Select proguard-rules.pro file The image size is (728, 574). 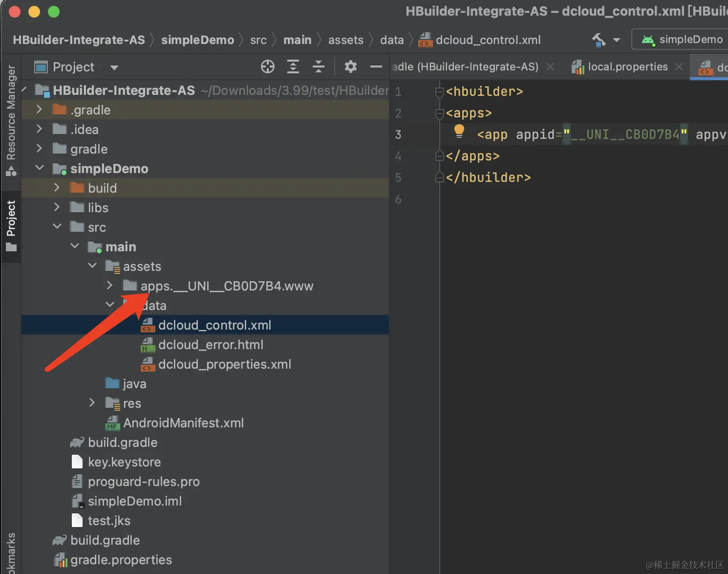coord(205,482)
